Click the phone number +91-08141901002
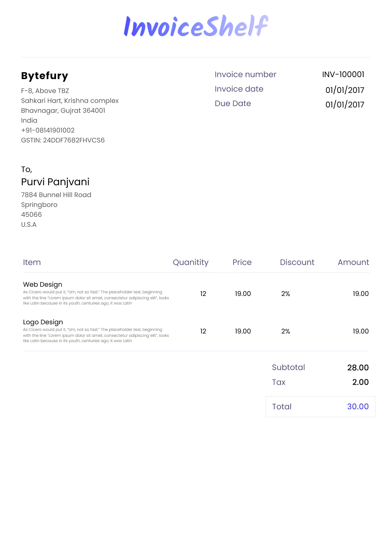392x555 pixels. click(48, 131)
